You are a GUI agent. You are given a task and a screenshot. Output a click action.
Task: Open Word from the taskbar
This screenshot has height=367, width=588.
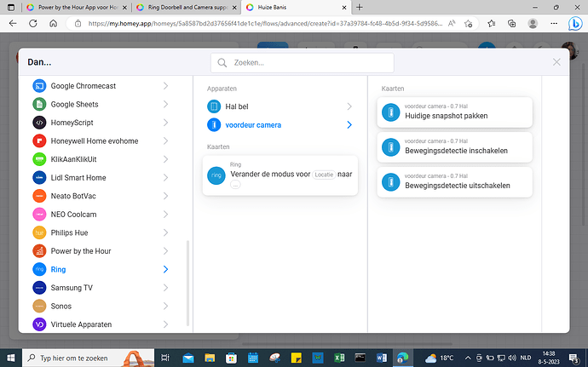pos(381,358)
